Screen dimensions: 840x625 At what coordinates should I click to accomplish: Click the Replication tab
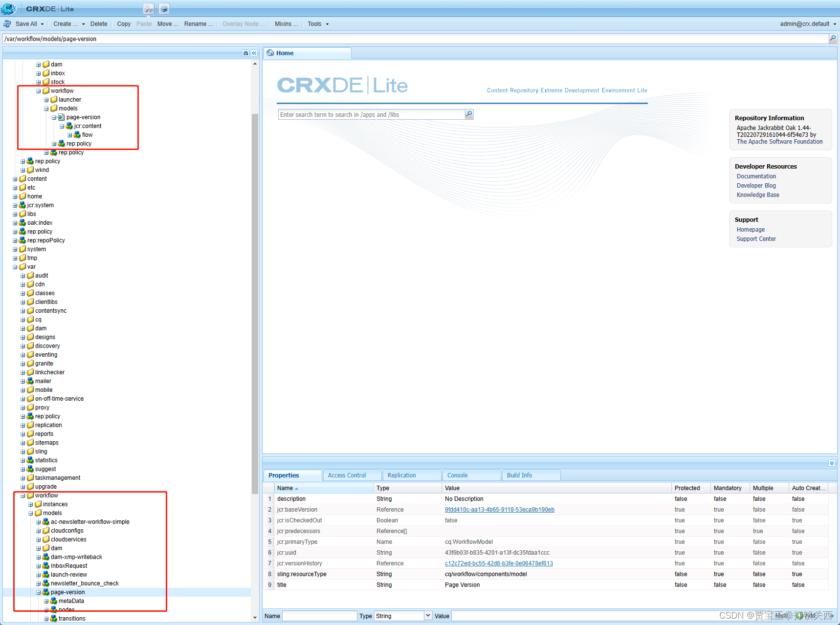pyautogui.click(x=401, y=474)
